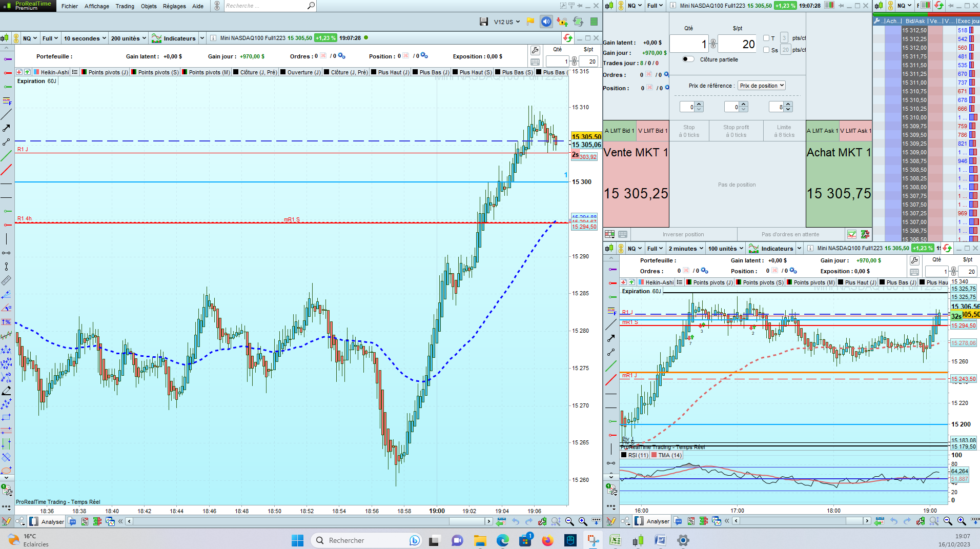Image resolution: width=980 pixels, height=549 pixels.
Task: Click the share icon in main chart toolbar
Action: tap(20, 521)
